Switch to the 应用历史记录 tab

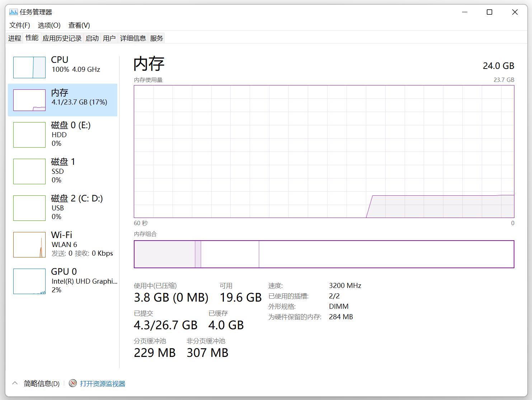coord(62,38)
